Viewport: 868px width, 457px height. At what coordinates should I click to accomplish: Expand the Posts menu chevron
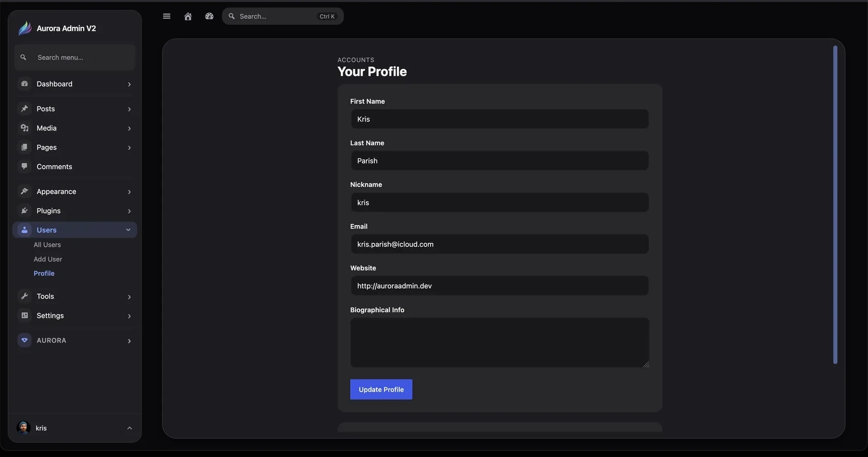point(129,109)
